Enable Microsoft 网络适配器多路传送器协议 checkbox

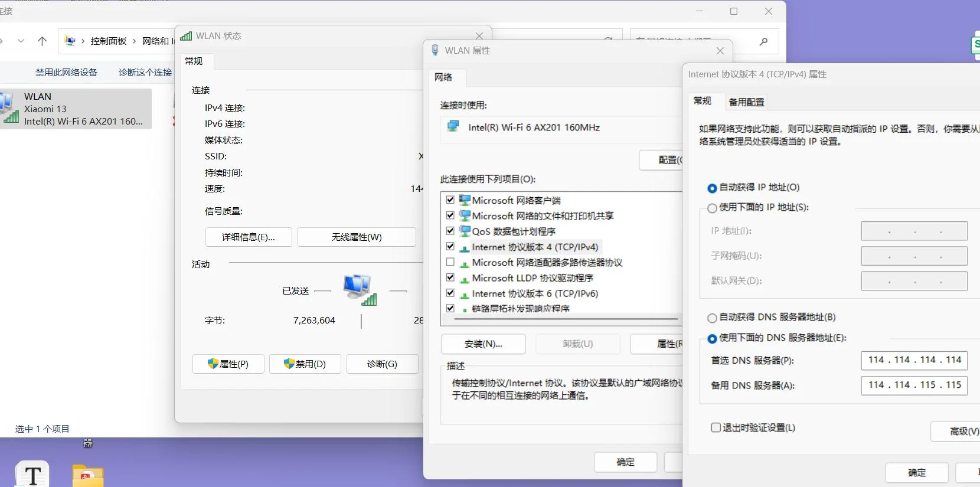click(x=450, y=262)
